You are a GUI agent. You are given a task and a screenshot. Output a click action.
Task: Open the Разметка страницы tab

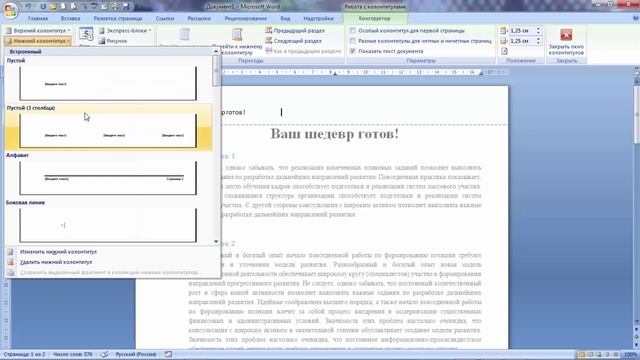118,18
